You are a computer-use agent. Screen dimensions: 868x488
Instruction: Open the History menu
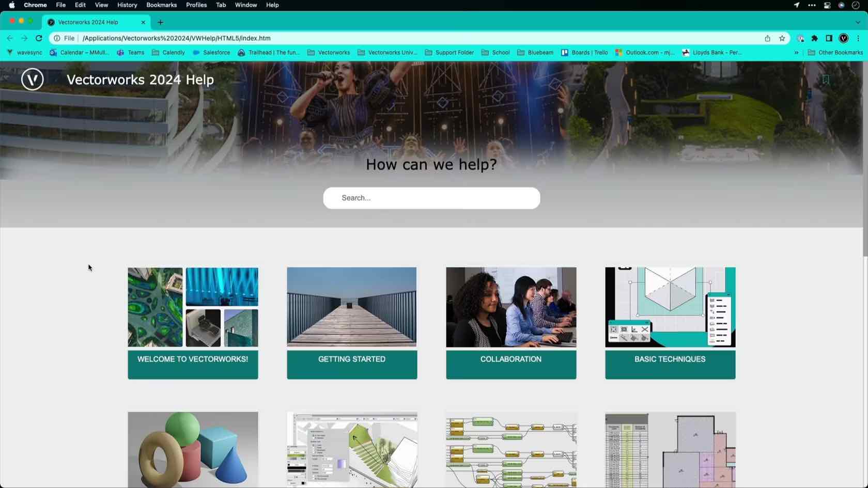[127, 5]
